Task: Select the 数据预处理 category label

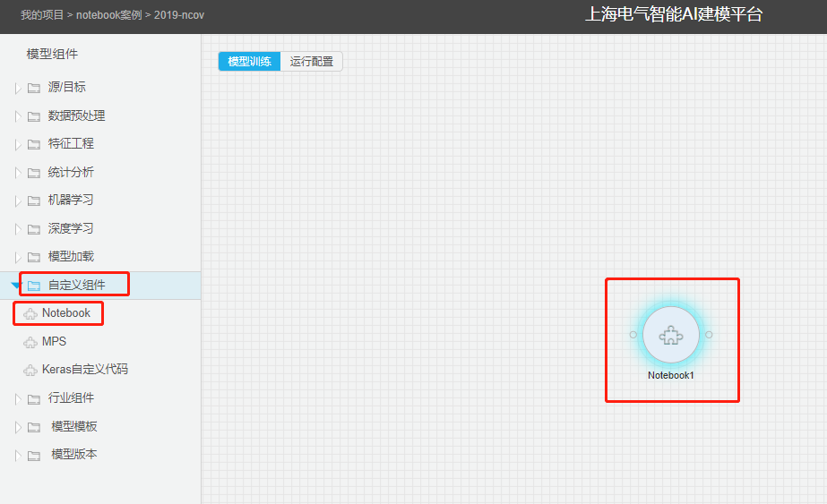Action: (76, 115)
